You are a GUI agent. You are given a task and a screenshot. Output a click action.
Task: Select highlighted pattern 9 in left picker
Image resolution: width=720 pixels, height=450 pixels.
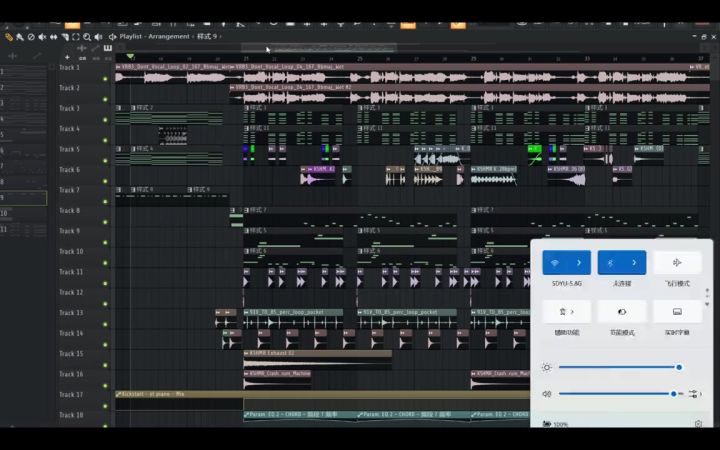tap(23, 198)
